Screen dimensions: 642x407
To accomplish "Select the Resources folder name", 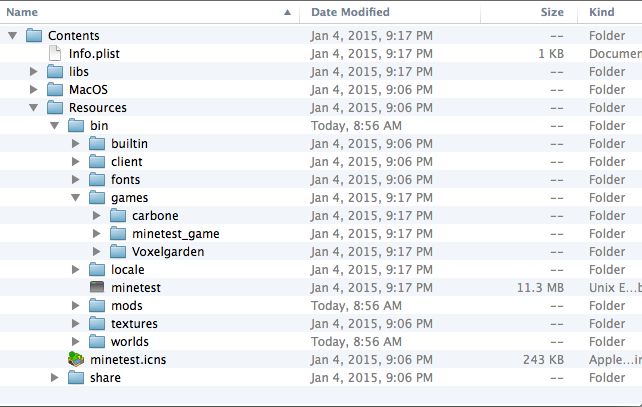I will 98,108.
